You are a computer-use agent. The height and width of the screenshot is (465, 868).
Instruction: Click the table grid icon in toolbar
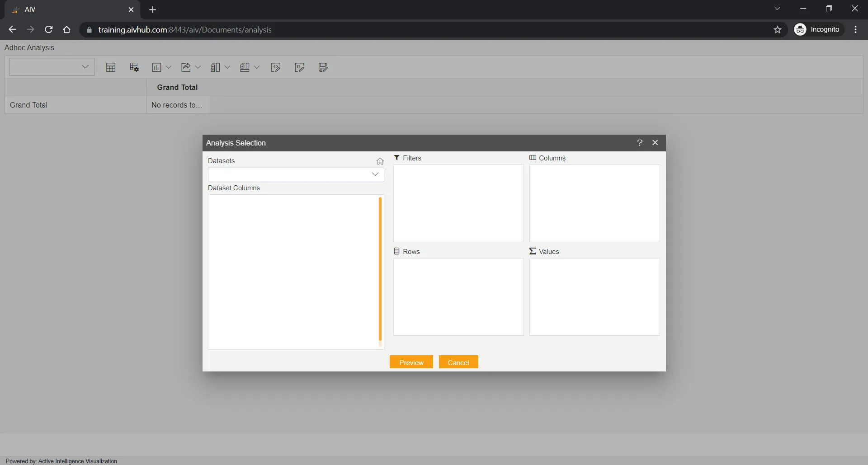[x=111, y=67]
